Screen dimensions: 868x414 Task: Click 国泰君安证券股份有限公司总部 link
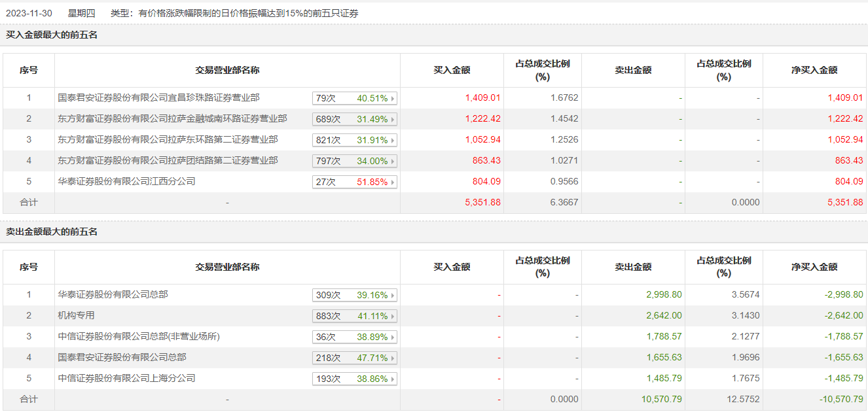pyautogui.click(x=122, y=358)
